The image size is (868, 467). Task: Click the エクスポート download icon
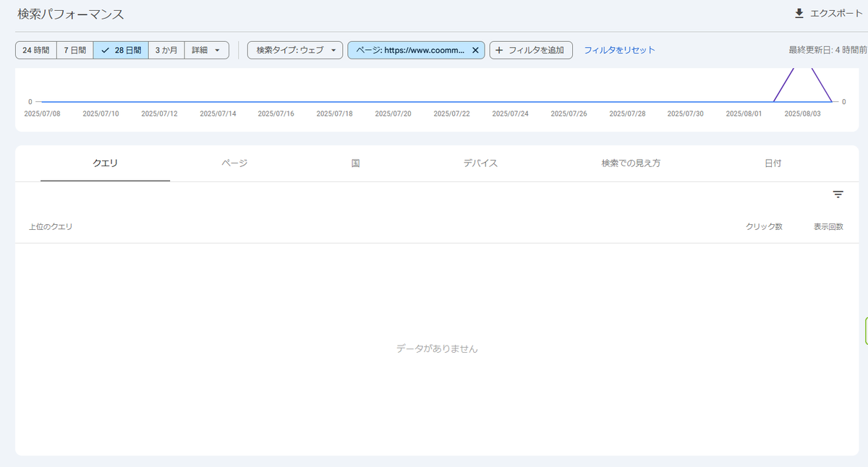coord(799,12)
